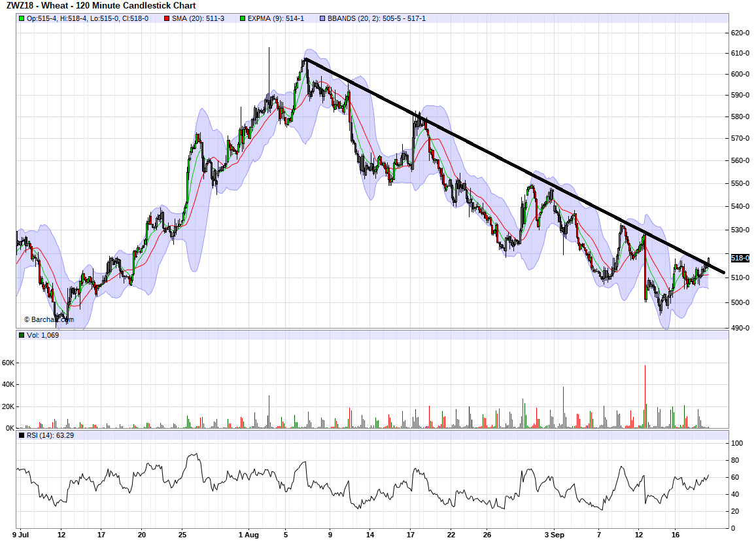The width and height of the screenshot is (756, 555).
Task: Click the green OHLC legend square
Action: point(22,18)
